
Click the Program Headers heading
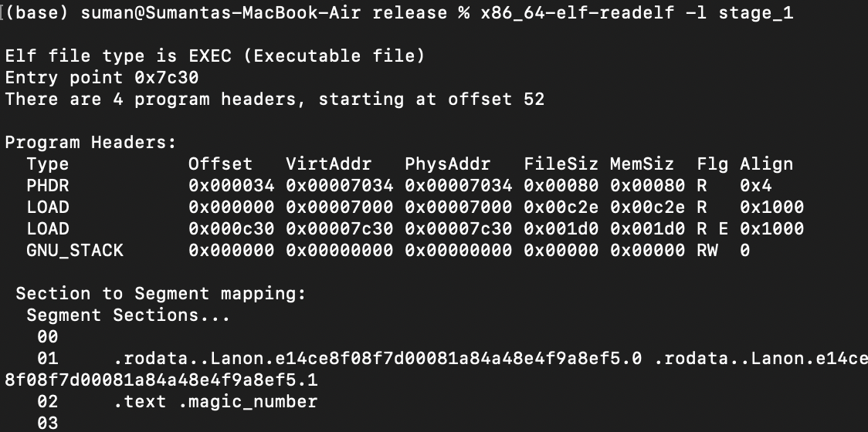[91, 143]
